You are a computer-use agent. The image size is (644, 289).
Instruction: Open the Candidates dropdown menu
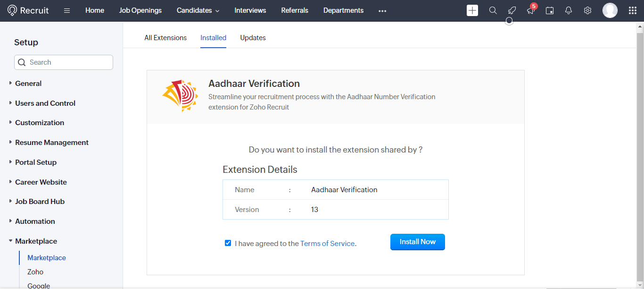pos(198,10)
